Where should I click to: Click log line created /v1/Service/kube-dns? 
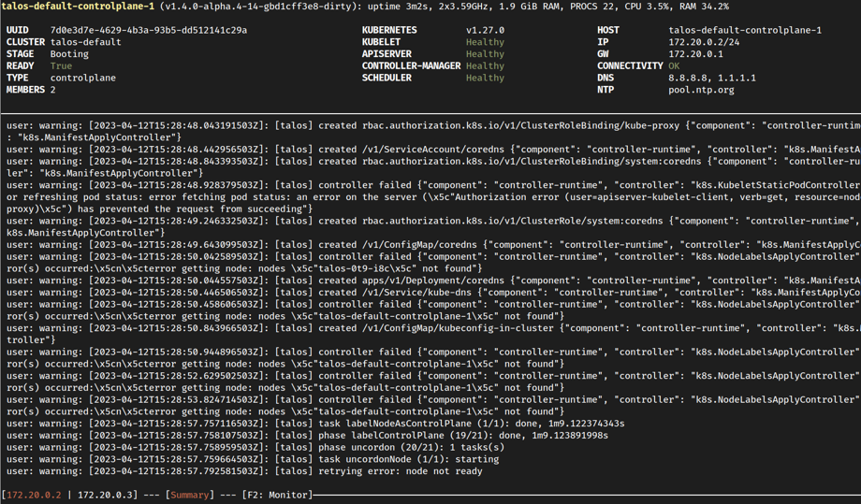pyautogui.click(x=433, y=293)
